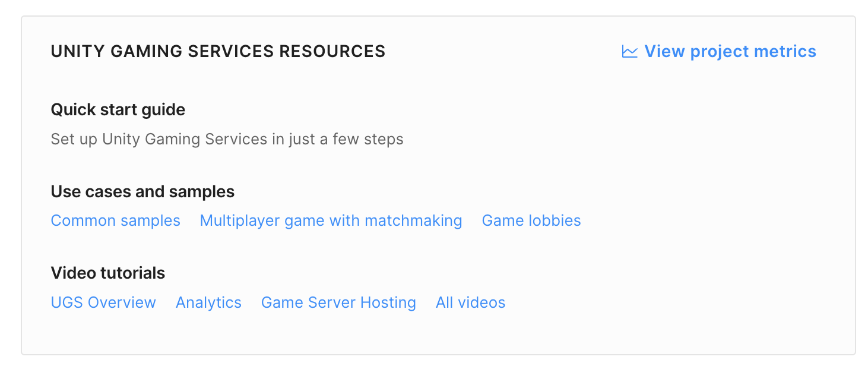The width and height of the screenshot is (868, 366).
Task: Click the UNITY GAMING SERVICES RESOURCES title
Action: (218, 51)
